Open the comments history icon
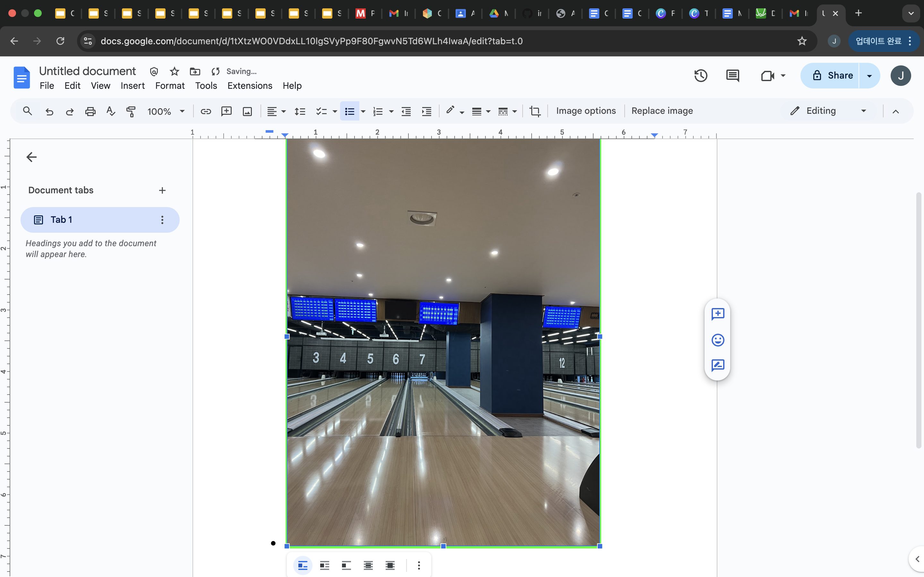This screenshot has height=577, width=924. point(732,76)
